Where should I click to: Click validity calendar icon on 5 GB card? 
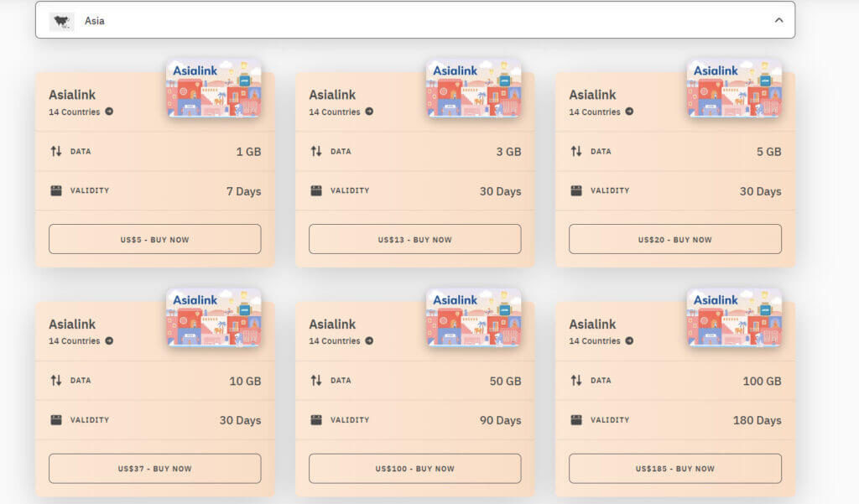pos(576,190)
